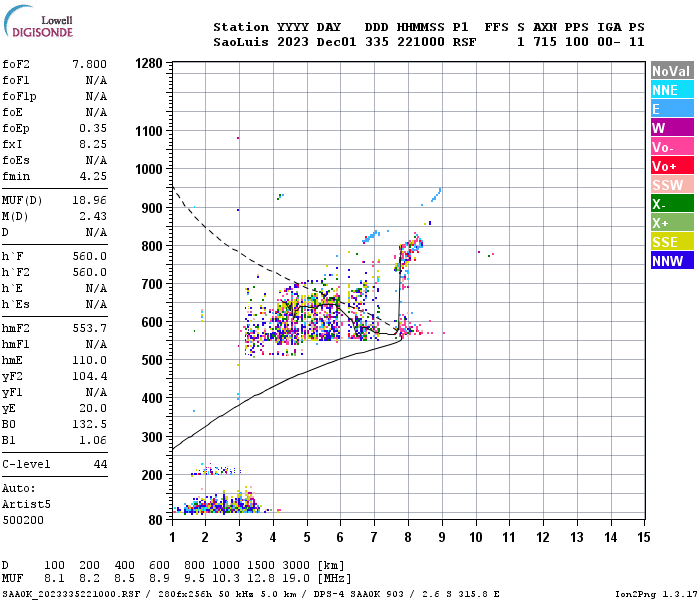Click the hmF2 value 553.7
Viewport: 700px width, 600px height.
click(90, 328)
